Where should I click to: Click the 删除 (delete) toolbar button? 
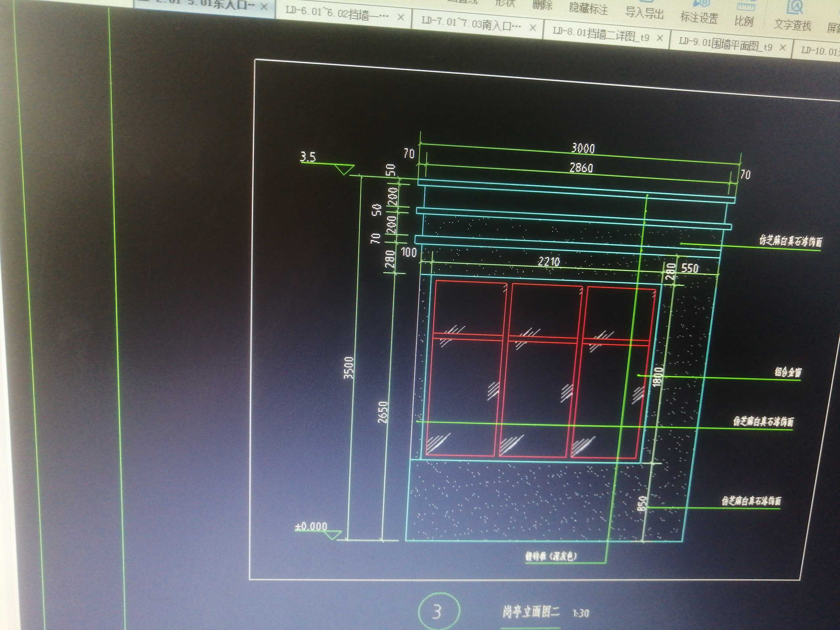coord(542,5)
